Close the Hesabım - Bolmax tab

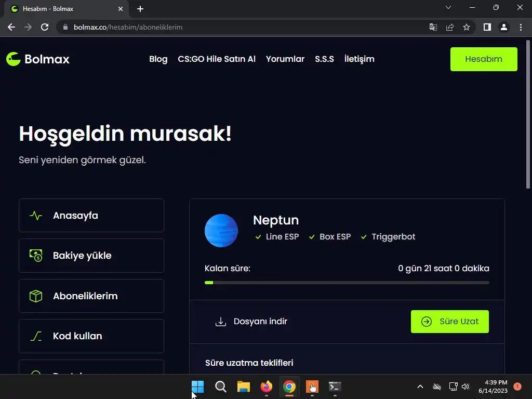tap(121, 9)
